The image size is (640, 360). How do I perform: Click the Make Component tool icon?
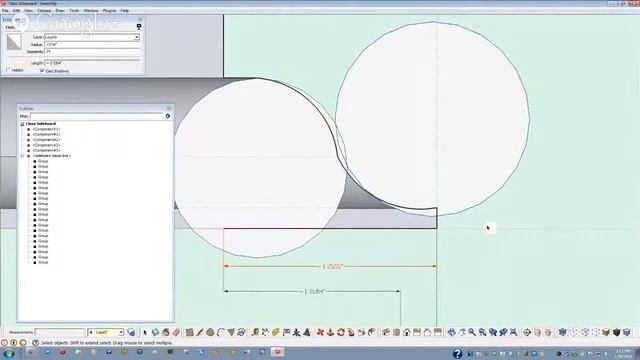coord(155,333)
